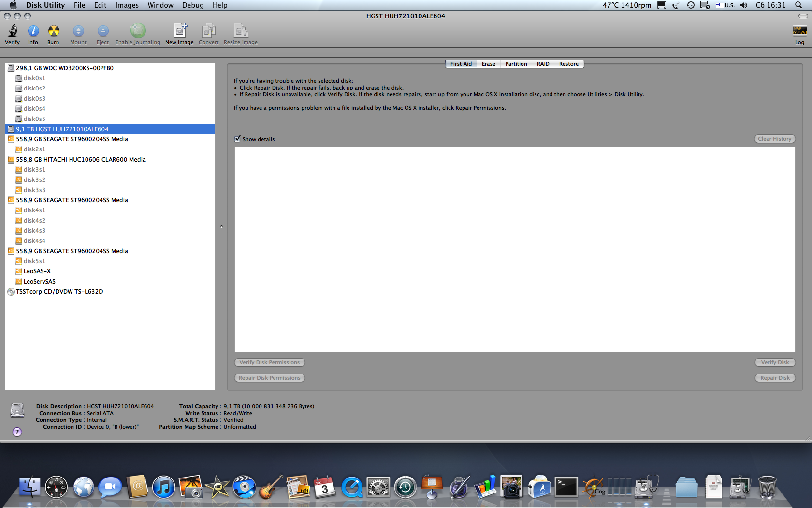The width and height of the screenshot is (812, 508).
Task: Open the Window menu
Action: point(160,5)
